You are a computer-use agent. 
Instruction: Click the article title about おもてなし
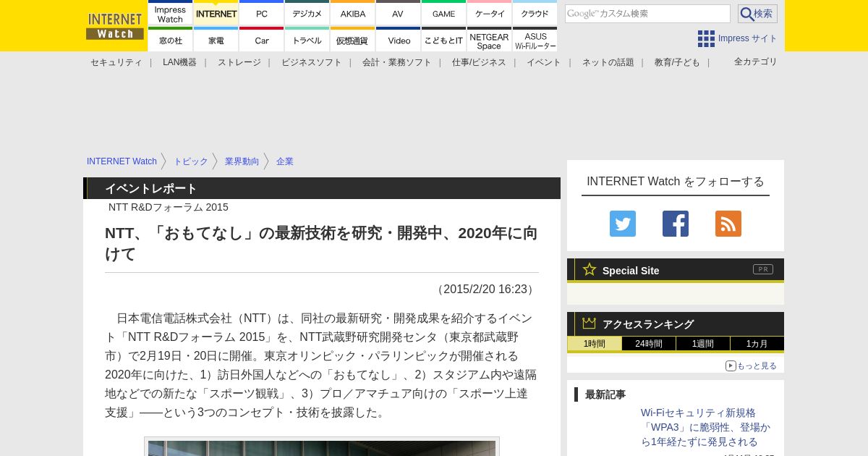click(322, 243)
